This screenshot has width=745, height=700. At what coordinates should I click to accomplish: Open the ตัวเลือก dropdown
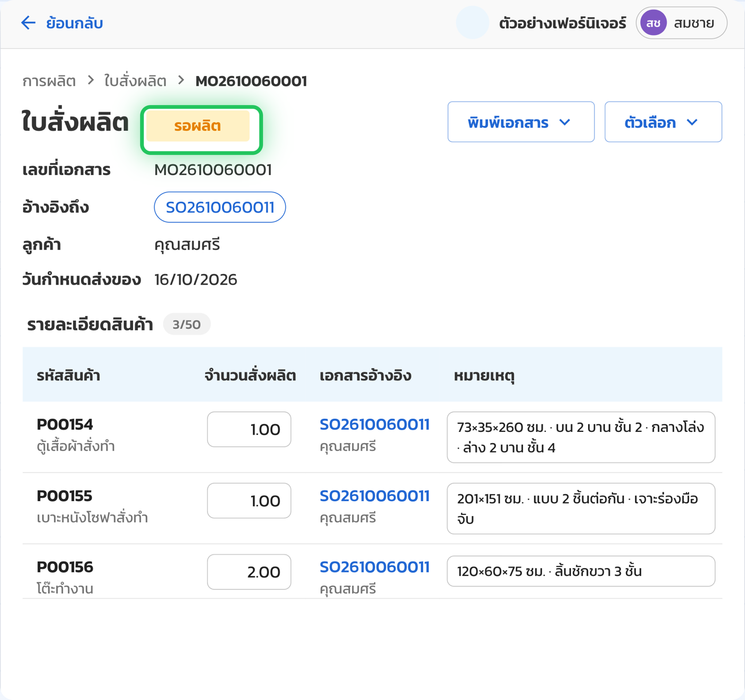[663, 122]
